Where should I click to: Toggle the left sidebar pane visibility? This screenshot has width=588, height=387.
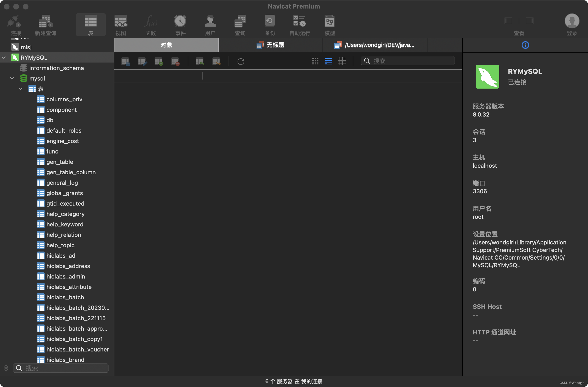508,21
